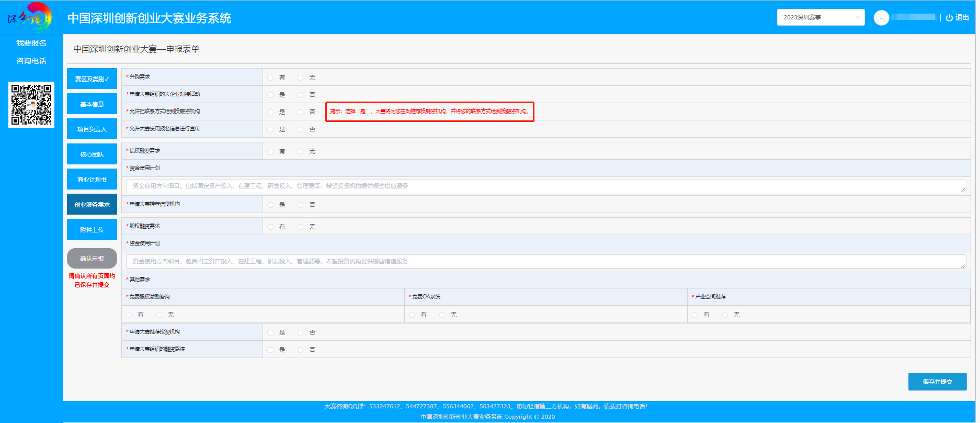
Task: Click the QR code image in sidebar
Action: [x=31, y=104]
